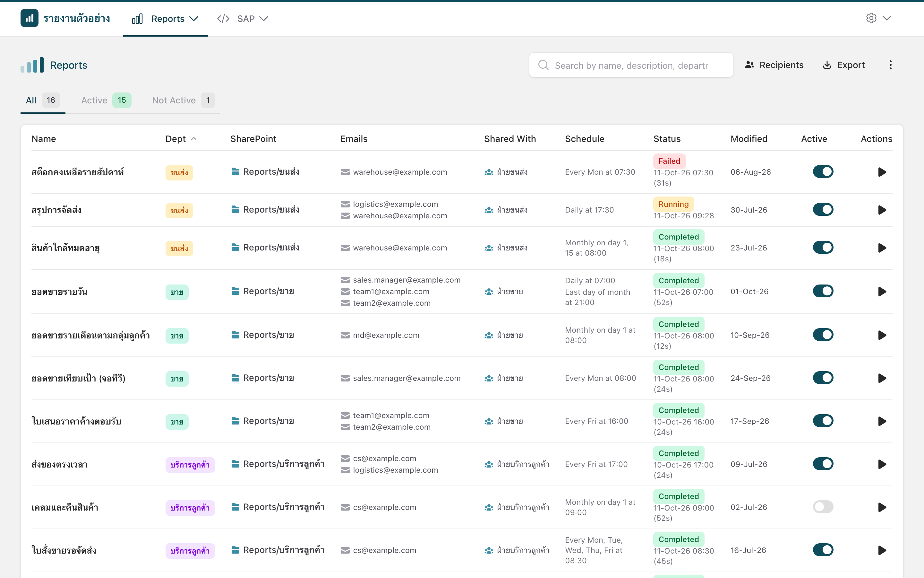Disable active toggle for สต็อกคงเหลือรายสัปดาห์

(x=823, y=172)
